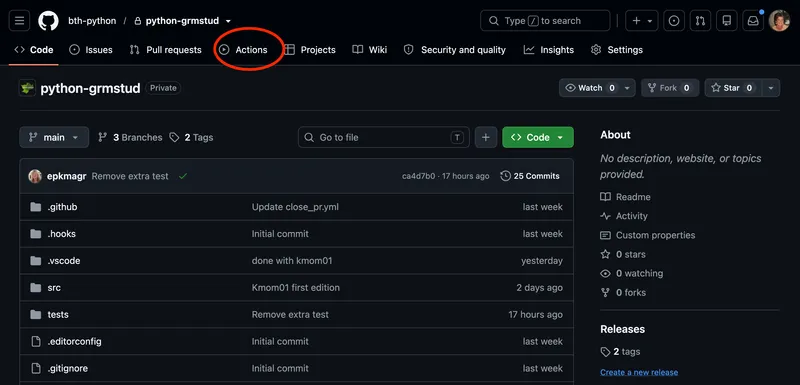Click the repository avatar next to python-grmstud
This screenshot has height=385, width=800.
click(x=27, y=88)
